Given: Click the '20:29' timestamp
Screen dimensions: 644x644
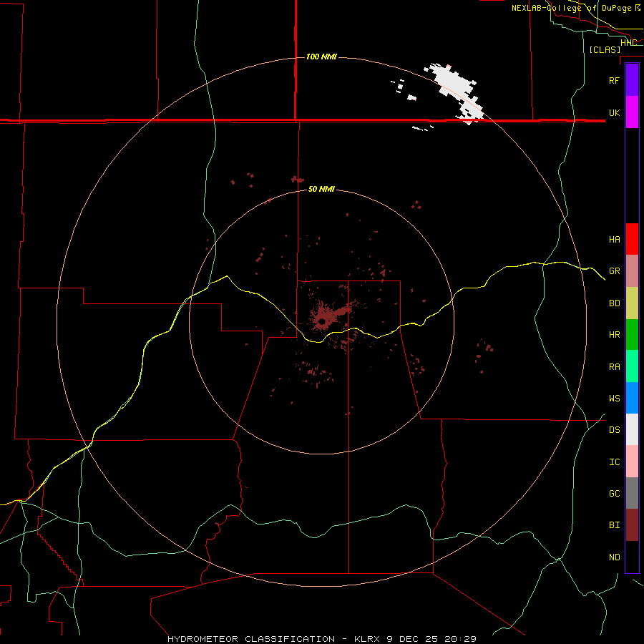Looking at the screenshot, I should point(460,639).
